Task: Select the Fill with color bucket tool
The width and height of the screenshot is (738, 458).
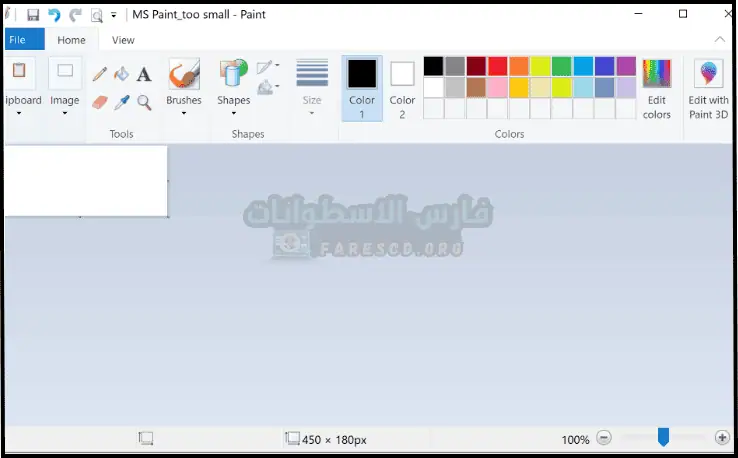Action: [121, 74]
